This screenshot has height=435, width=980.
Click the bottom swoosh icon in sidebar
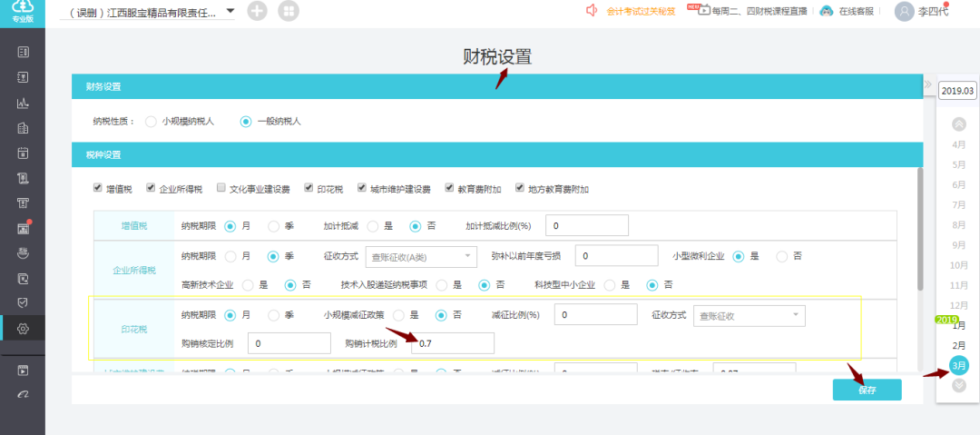point(23,395)
